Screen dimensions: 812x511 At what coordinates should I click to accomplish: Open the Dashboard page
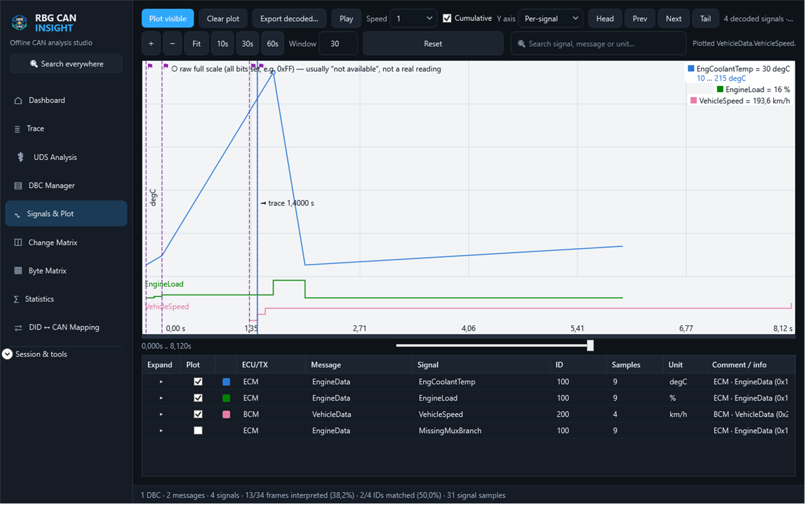point(66,100)
